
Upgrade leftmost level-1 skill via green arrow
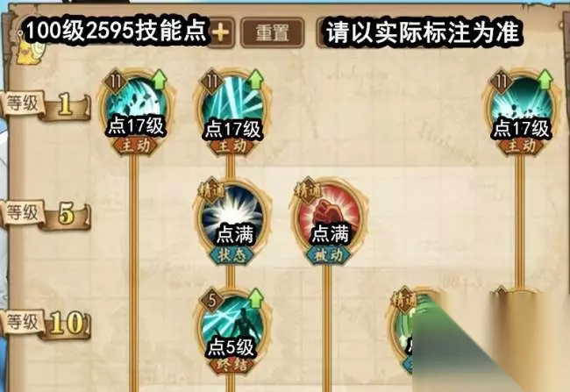pyautogui.click(x=160, y=80)
